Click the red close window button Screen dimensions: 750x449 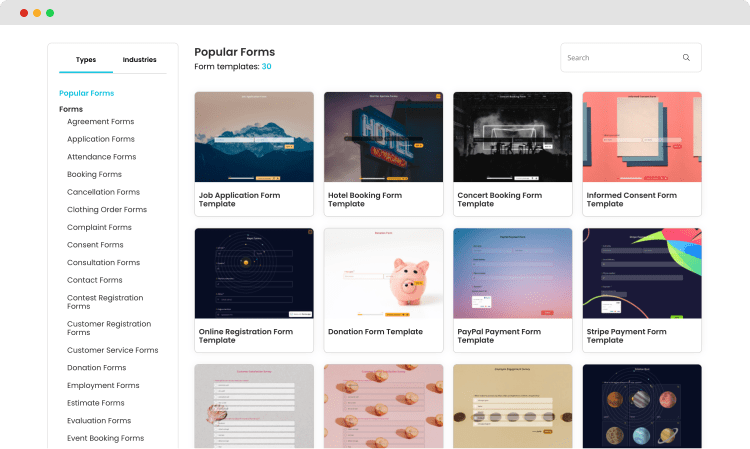24,13
